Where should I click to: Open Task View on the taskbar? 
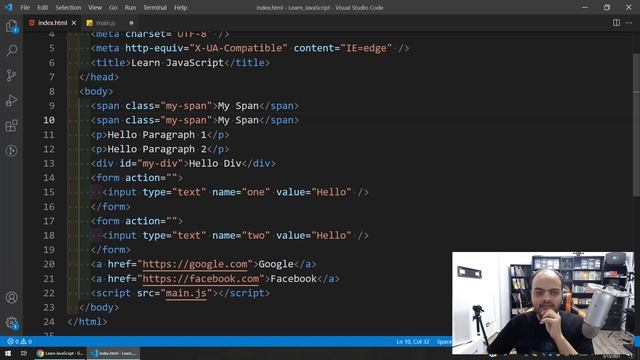coord(24,353)
